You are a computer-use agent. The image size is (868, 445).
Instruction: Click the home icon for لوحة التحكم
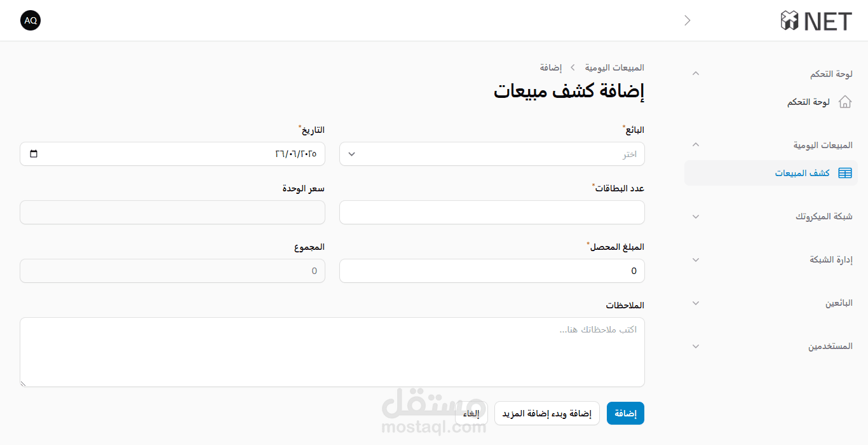(845, 102)
